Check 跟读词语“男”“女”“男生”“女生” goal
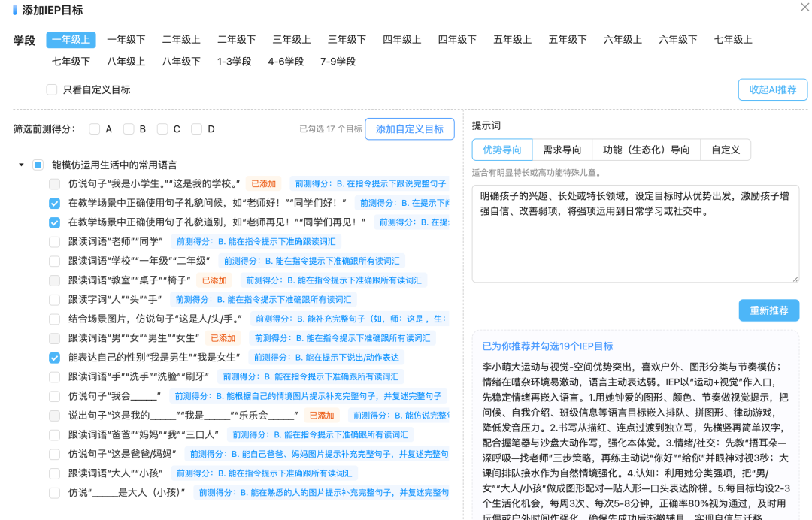 point(54,338)
